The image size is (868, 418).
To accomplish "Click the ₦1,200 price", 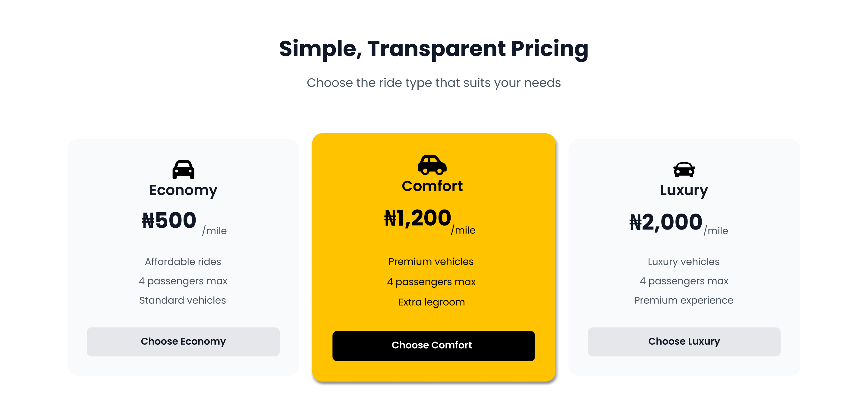I will (417, 218).
